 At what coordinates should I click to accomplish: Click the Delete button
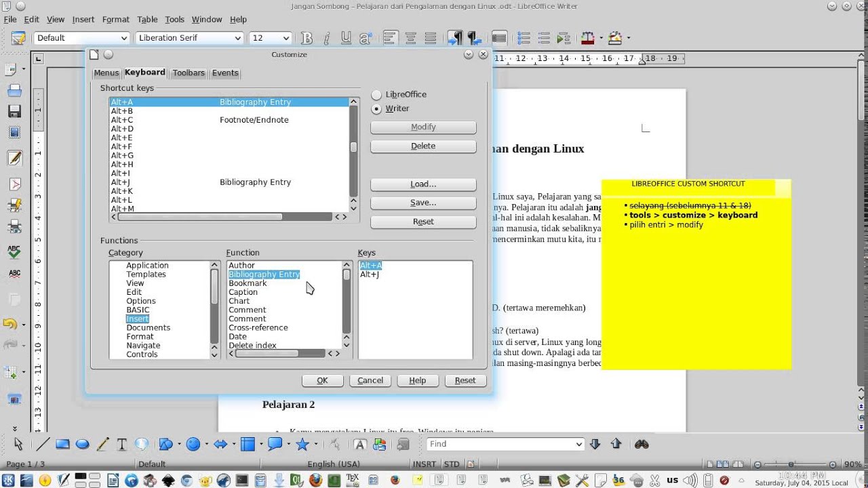[423, 146]
